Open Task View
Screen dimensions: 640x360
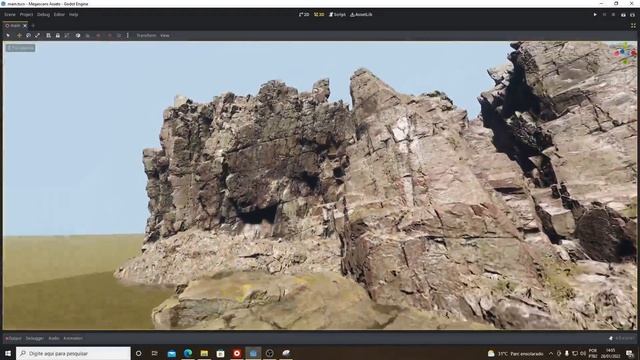155,353
